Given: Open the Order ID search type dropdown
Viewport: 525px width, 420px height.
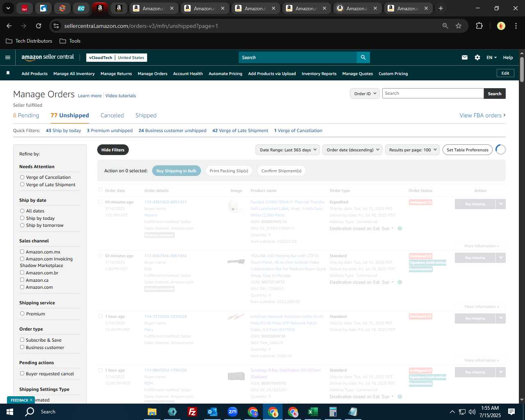Looking at the screenshot, I should [365, 94].
